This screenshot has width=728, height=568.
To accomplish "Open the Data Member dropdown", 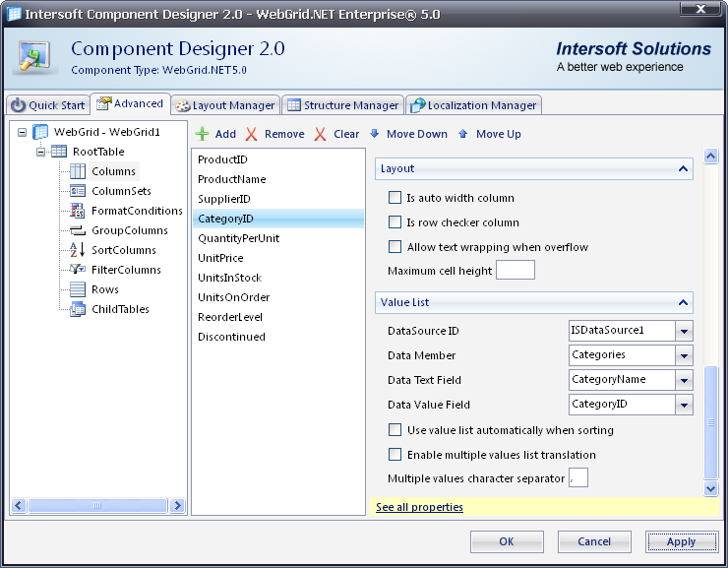I will click(684, 355).
